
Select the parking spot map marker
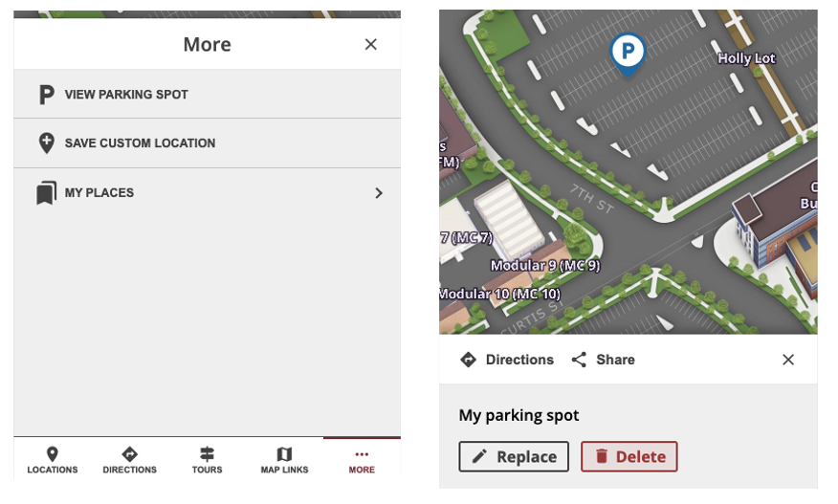(628, 52)
